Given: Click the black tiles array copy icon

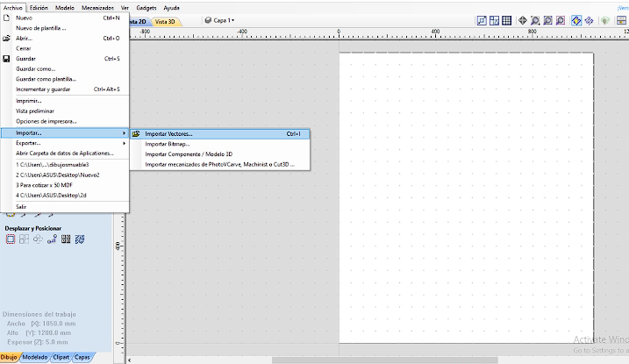Looking at the screenshot, I should (66, 239).
